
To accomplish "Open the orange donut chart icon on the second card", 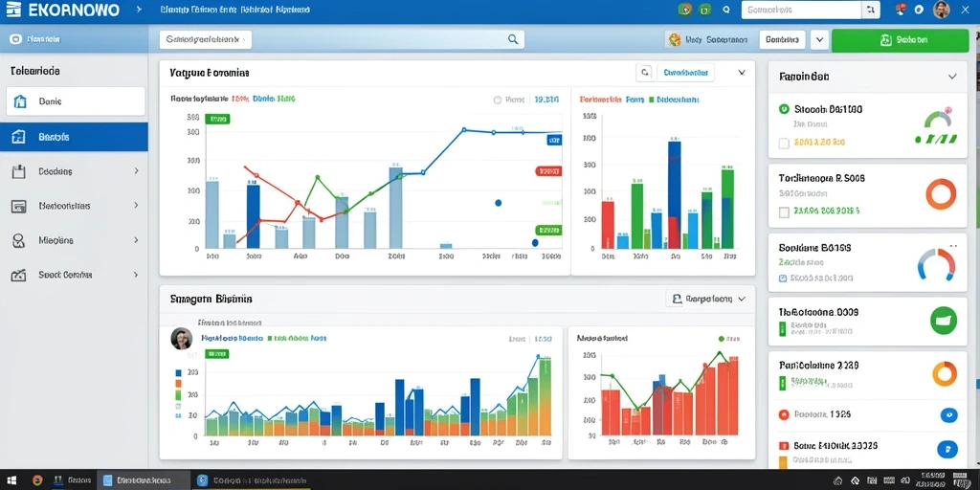I will 941,193.
